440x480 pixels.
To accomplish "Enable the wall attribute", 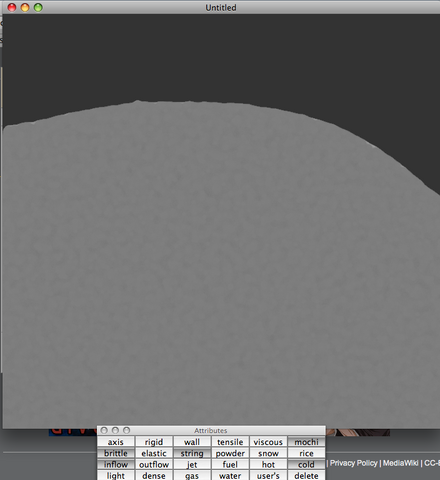I will (192, 442).
